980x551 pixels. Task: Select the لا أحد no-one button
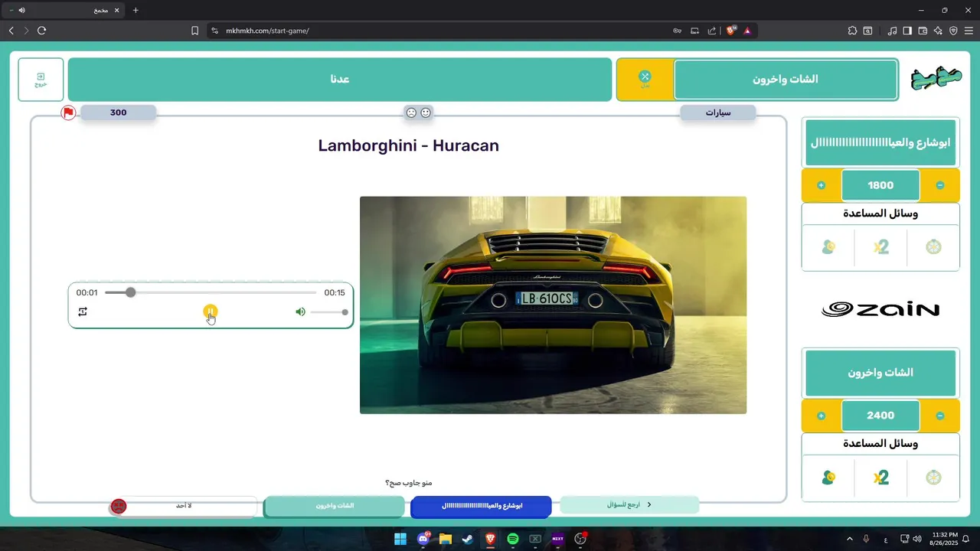coord(184,506)
